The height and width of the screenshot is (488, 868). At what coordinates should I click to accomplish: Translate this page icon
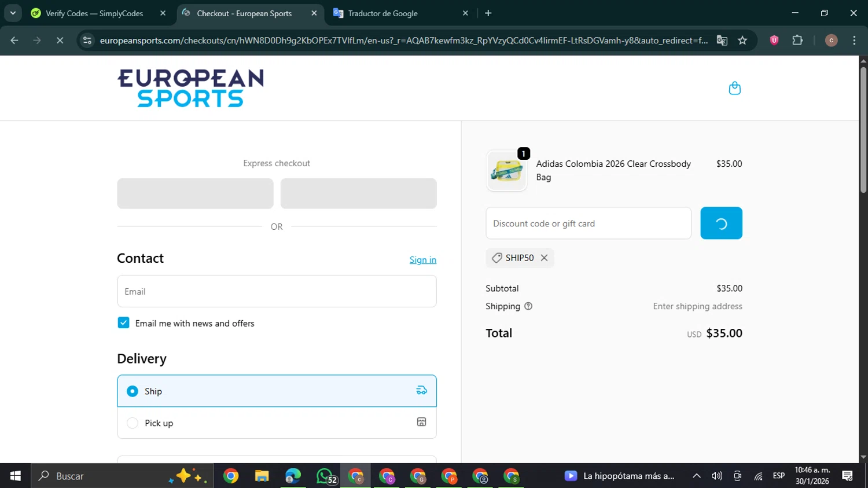point(722,41)
